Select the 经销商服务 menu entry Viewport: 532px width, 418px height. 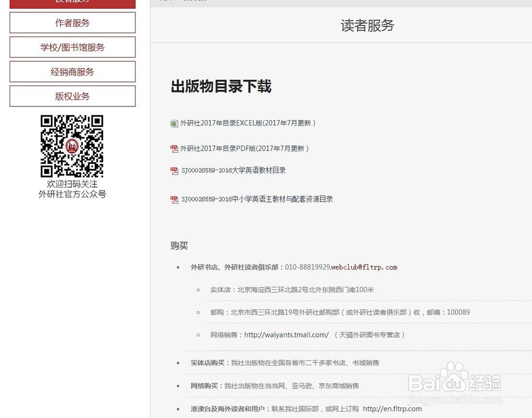point(72,71)
